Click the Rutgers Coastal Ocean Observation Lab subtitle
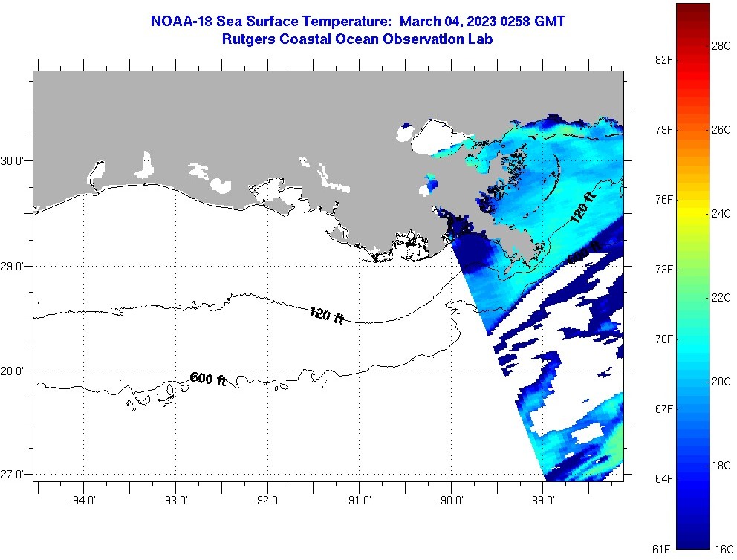 [x=357, y=39]
